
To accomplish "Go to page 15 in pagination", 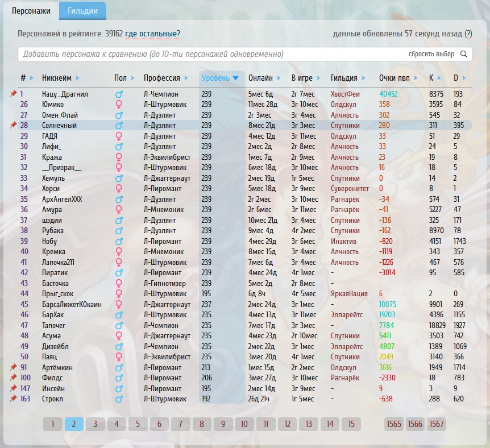I will pos(351,424).
